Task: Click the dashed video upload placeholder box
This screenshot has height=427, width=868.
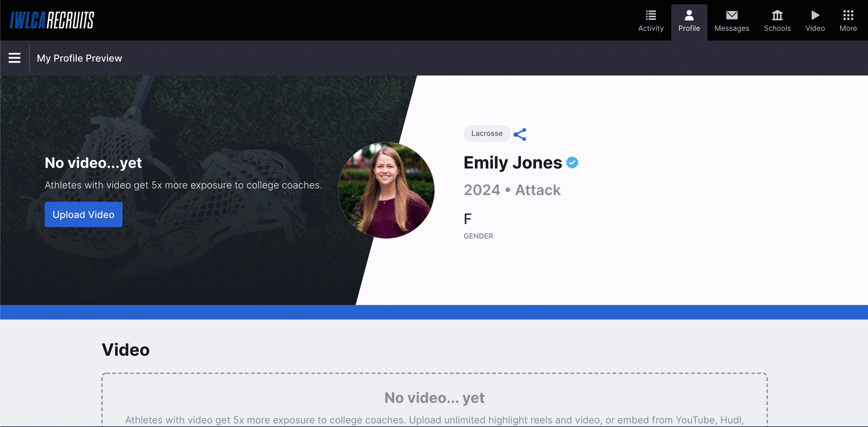Action: coord(435,400)
